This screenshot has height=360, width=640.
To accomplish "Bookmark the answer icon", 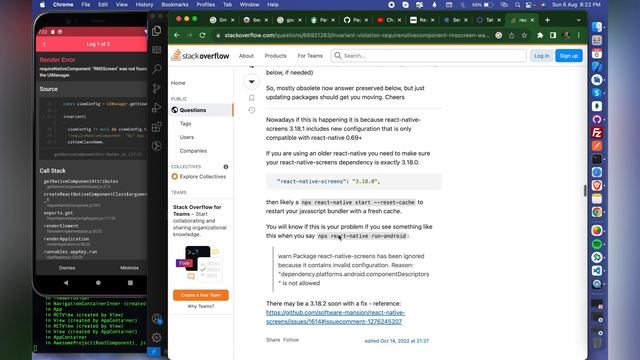I will click(252, 98).
